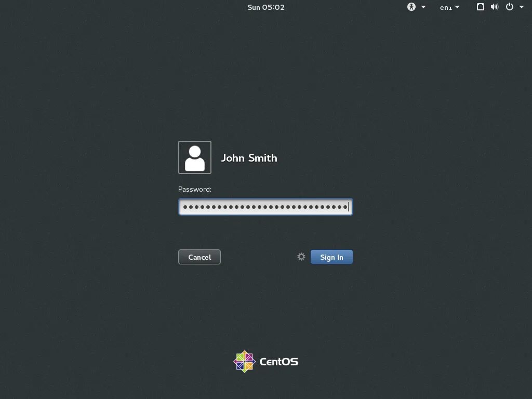The height and width of the screenshot is (399, 532).
Task: Click the Cancel button
Action: (x=199, y=257)
